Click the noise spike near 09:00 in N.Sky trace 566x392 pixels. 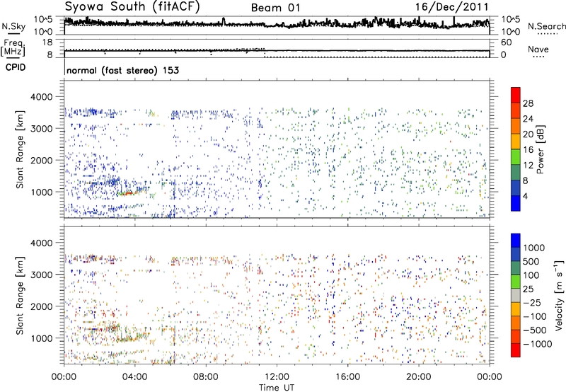[x=224, y=21]
